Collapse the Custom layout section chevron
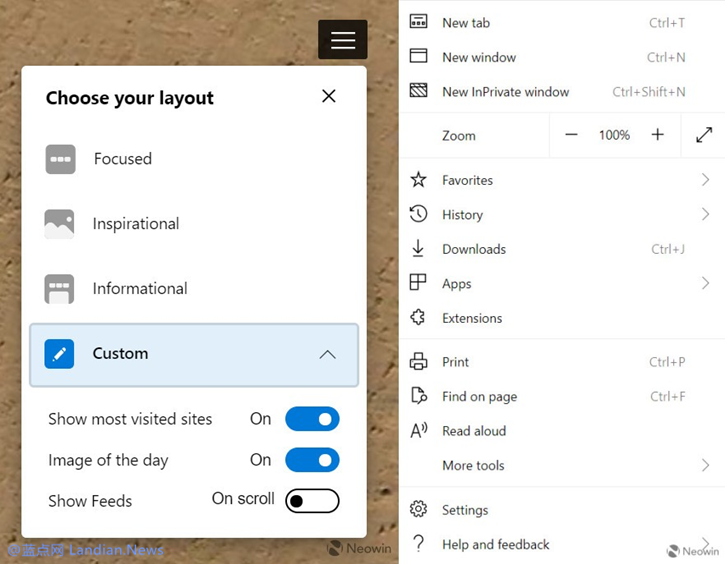This screenshot has height=564, width=725. point(327,354)
